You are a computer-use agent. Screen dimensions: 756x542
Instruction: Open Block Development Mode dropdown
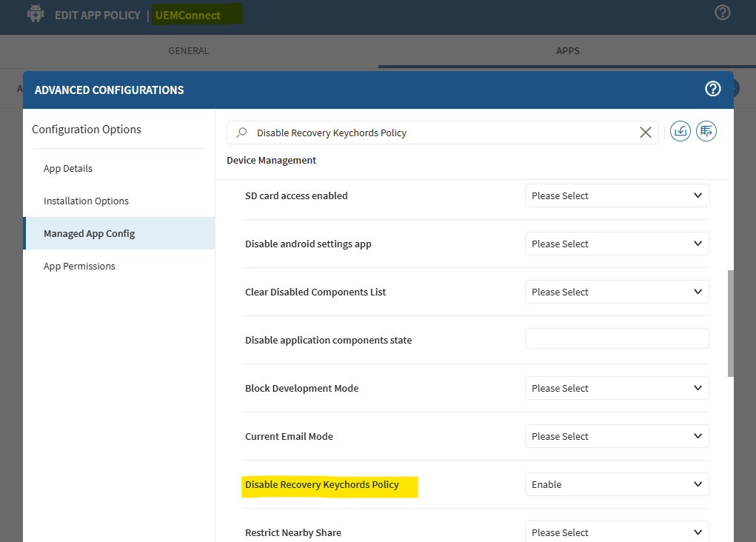(x=617, y=388)
